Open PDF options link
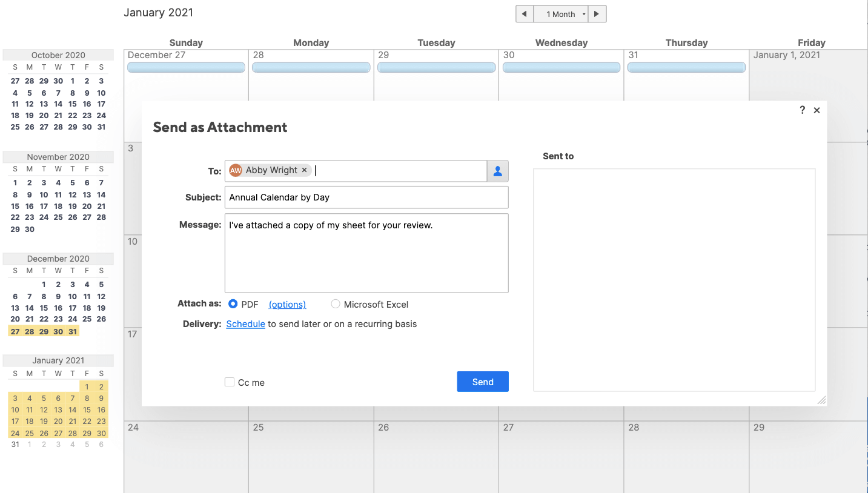Image resolution: width=868 pixels, height=493 pixels. 287,305
